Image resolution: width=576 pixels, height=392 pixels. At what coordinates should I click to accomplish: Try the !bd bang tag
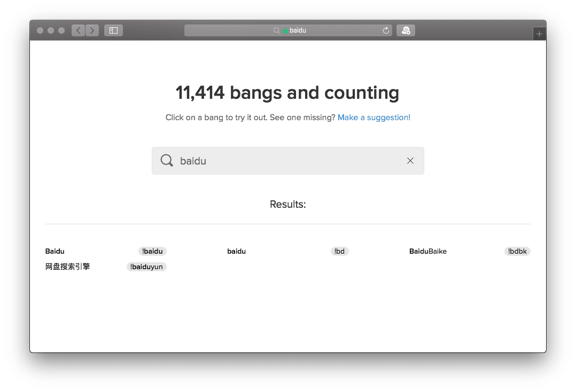[339, 252]
